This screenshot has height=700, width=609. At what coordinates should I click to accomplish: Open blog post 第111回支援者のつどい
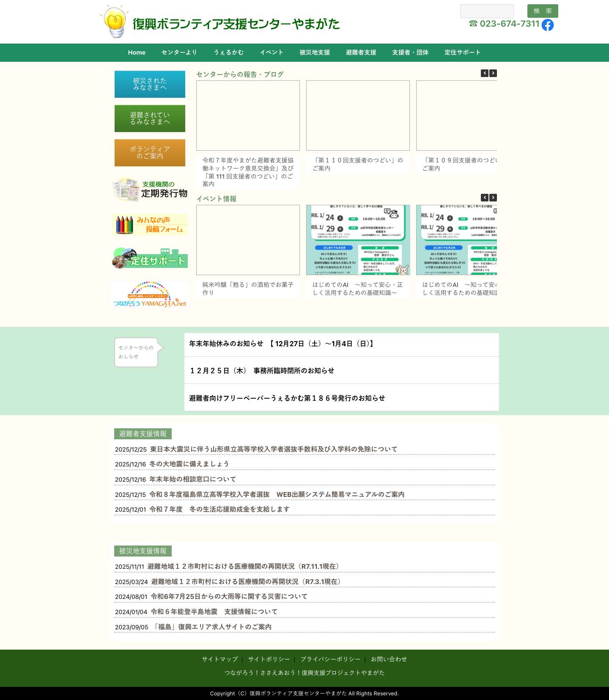pyautogui.click(x=248, y=172)
